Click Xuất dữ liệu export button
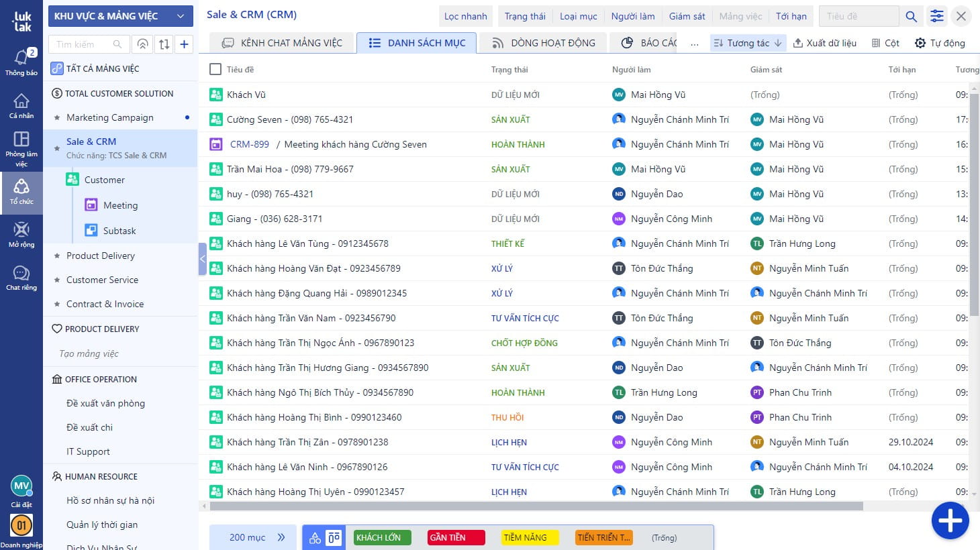The image size is (980, 550). click(x=824, y=43)
